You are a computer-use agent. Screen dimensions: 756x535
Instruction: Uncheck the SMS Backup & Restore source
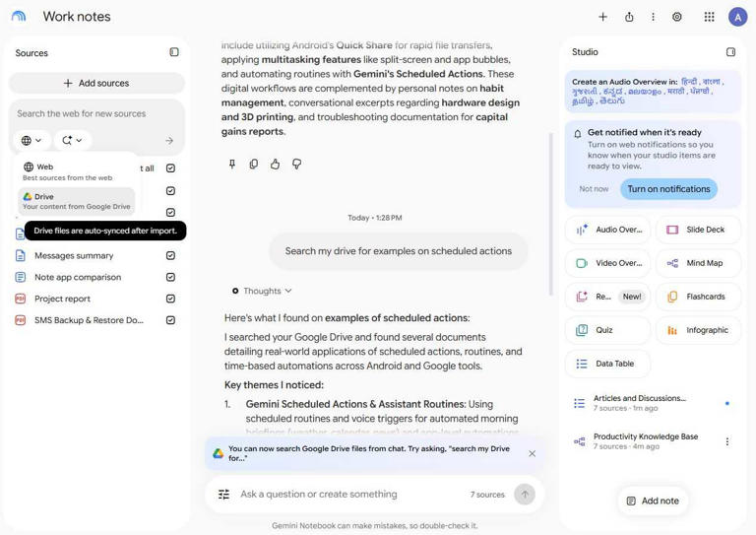coord(170,320)
